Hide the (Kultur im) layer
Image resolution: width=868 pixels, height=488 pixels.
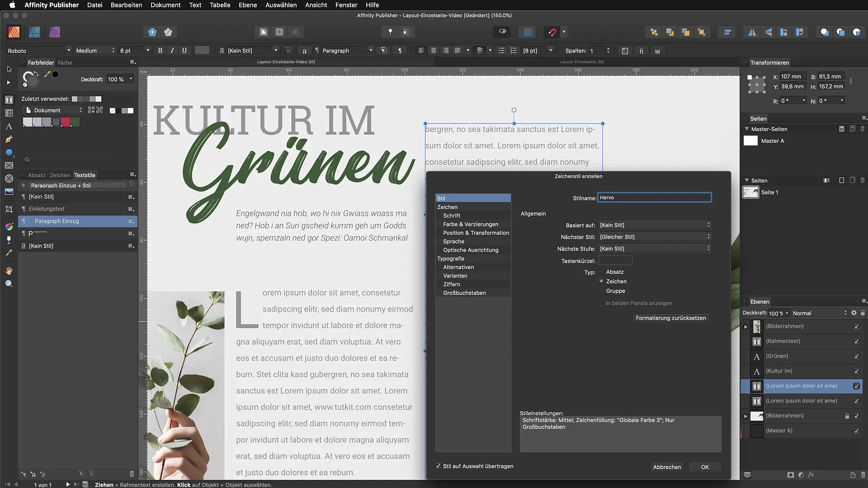pos(856,371)
